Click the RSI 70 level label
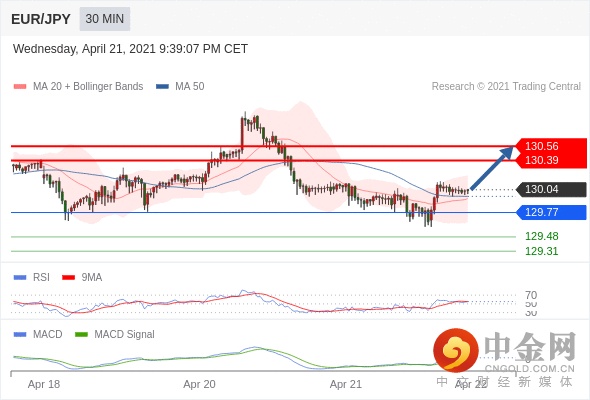 [x=531, y=295]
